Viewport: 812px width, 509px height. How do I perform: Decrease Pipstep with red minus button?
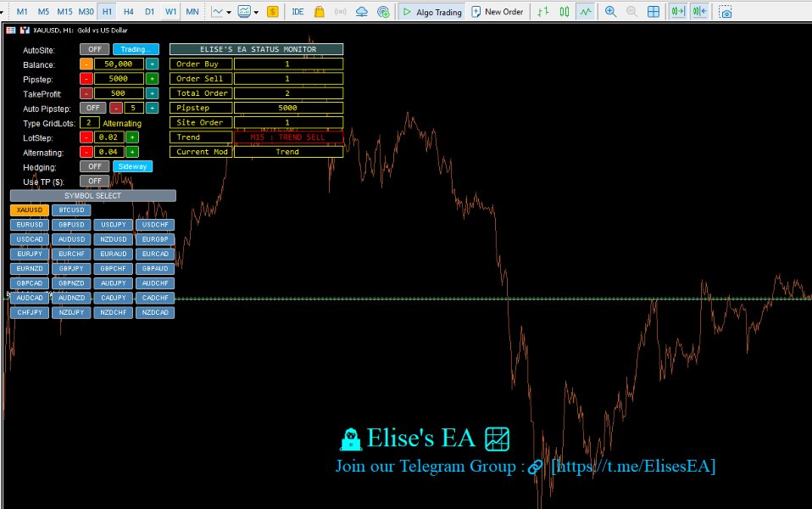(86, 79)
